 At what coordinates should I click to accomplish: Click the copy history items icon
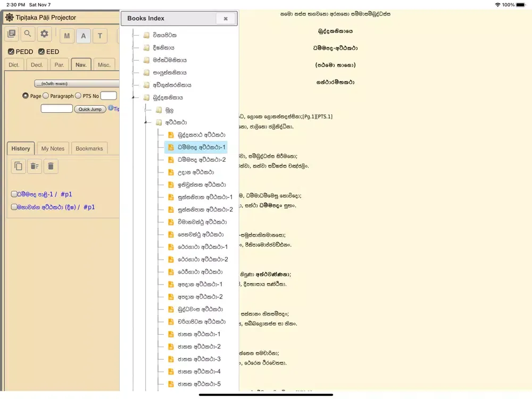click(18, 166)
